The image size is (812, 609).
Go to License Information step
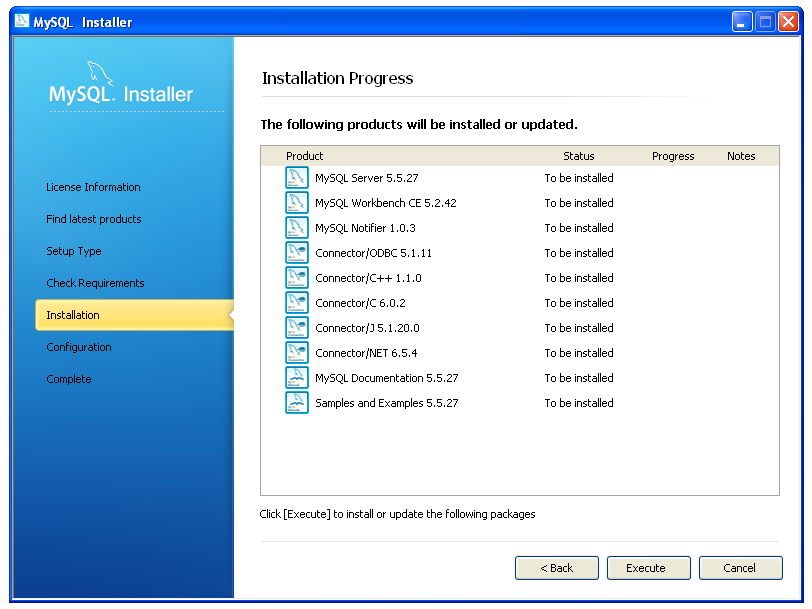[93, 187]
